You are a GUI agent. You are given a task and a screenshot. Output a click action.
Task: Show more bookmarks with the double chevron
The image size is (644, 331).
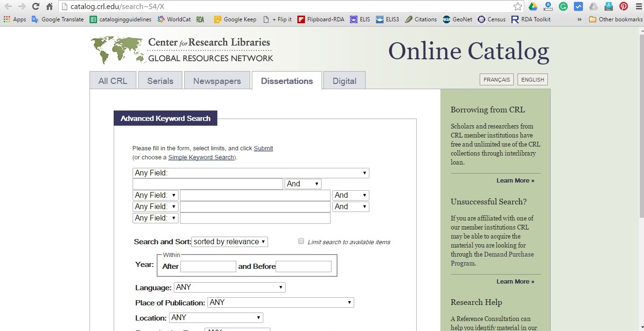(x=580, y=19)
